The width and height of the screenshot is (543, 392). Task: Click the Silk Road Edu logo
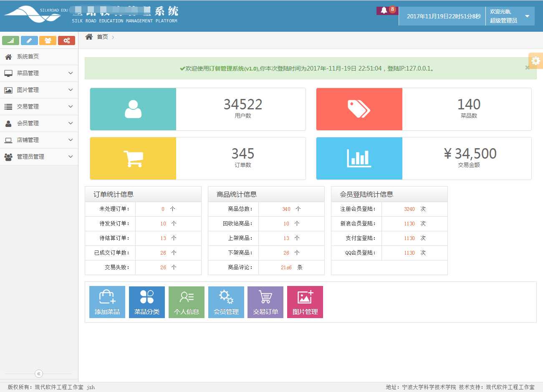click(36, 15)
